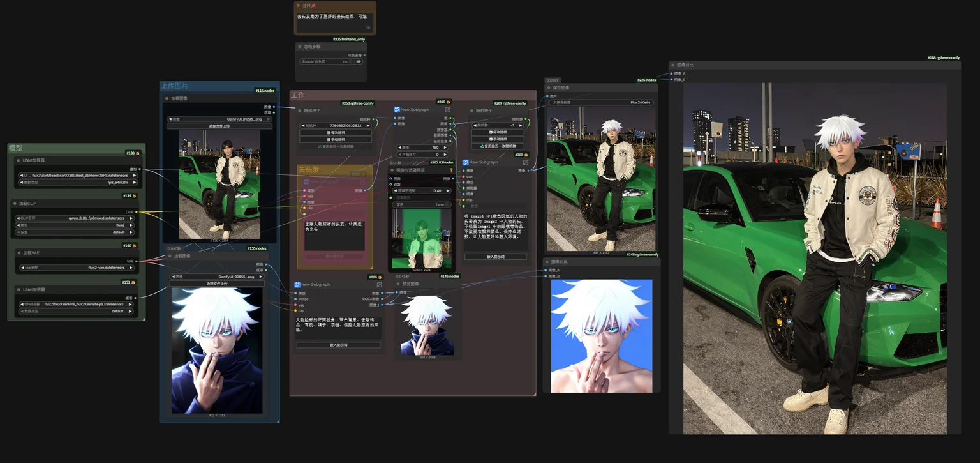Screen dimensions: 980x463
Task: Decrease the -1 seed in node #269
Action: pyautogui.click(x=475, y=126)
